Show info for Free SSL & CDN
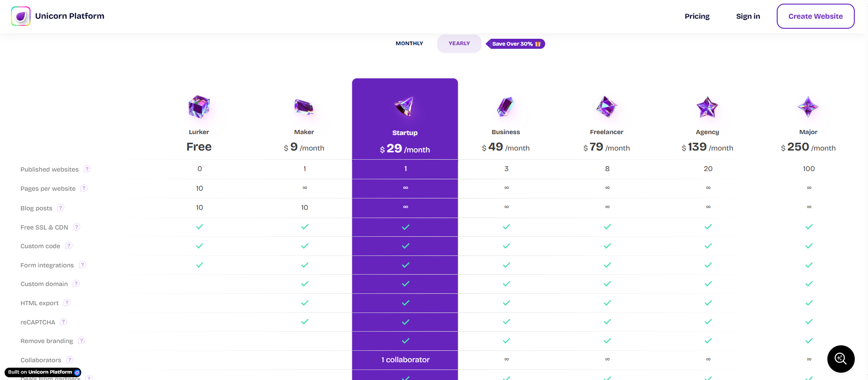Viewport: 868px width, 380px height. point(77,227)
